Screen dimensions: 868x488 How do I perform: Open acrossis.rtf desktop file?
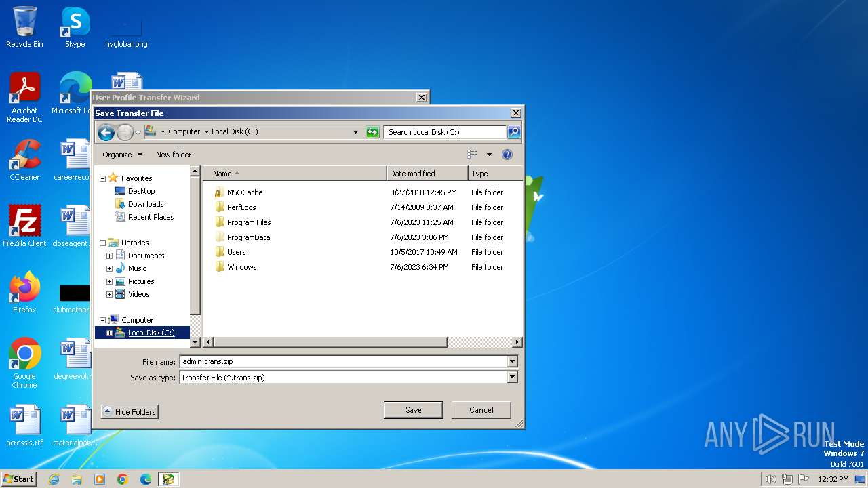[x=24, y=426]
